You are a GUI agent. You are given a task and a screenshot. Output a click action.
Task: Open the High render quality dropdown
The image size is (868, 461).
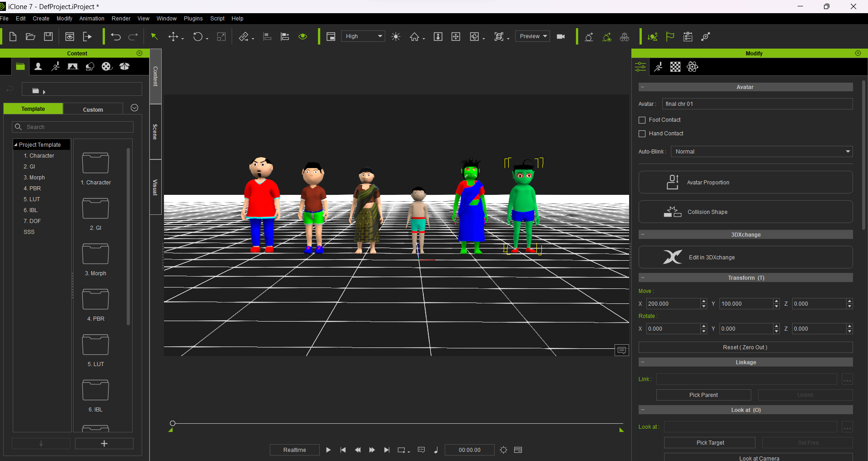tap(363, 36)
